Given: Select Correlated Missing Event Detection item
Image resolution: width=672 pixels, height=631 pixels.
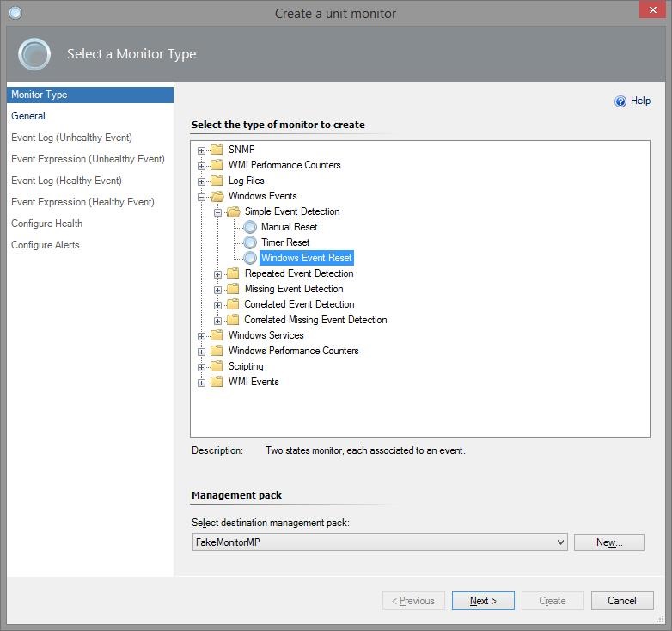Looking at the screenshot, I should (315, 320).
